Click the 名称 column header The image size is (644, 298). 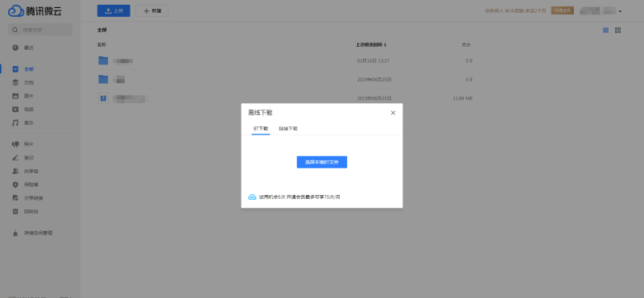click(101, 44)
